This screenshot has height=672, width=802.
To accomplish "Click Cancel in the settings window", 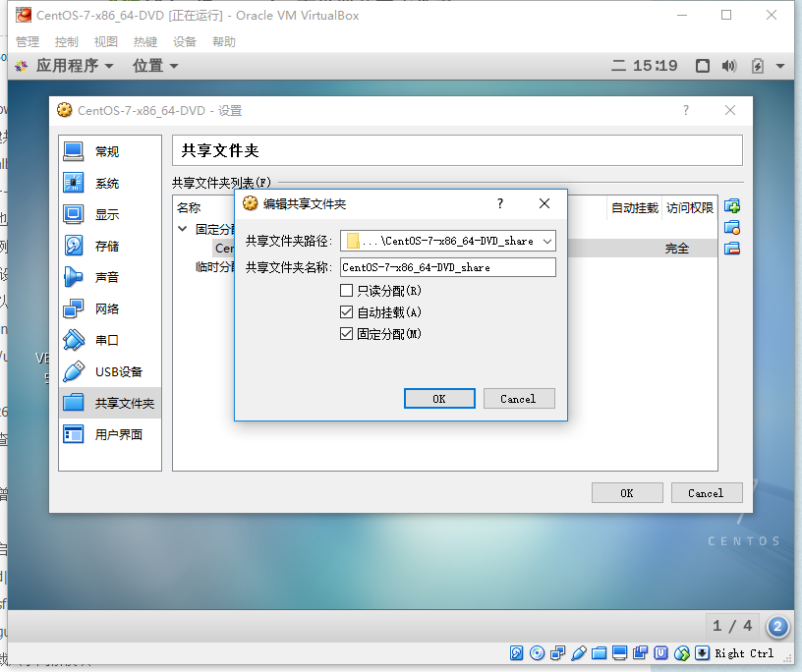I will pos(707,492).
